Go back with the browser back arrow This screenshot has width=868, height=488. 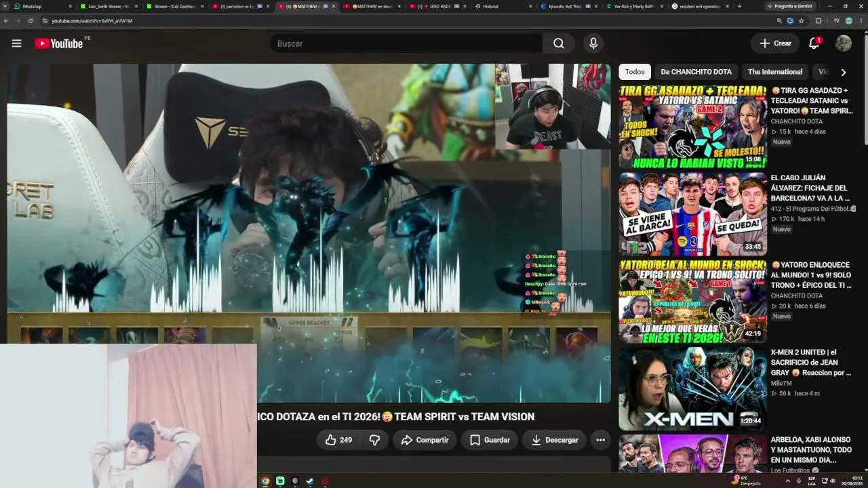click(x=6, y=21)
